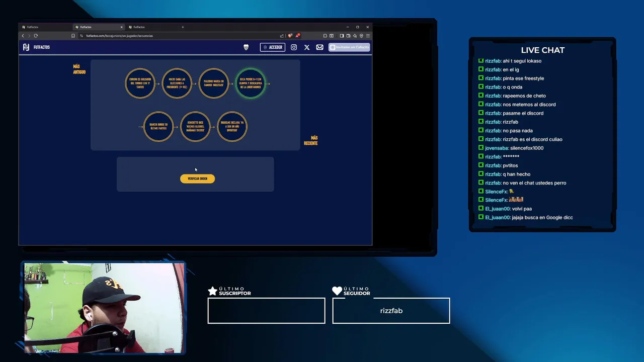Click the Boca Juniors shield icon
The width and height of the screenshot is (644, 362).
pos(246,47)
